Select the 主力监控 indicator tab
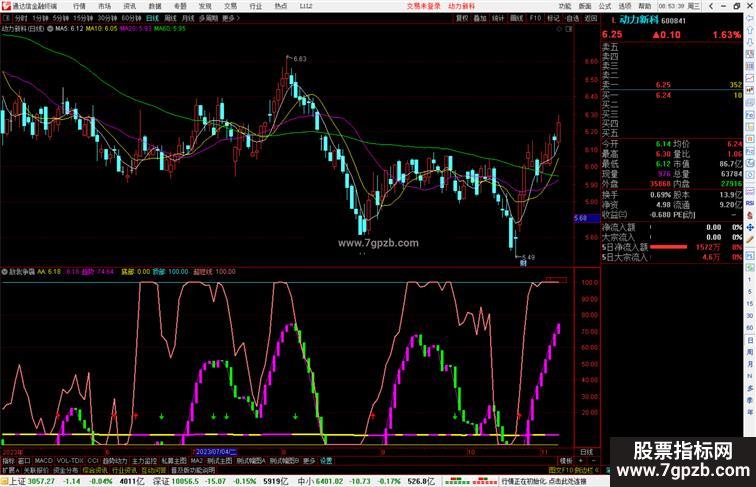 [x=144, y=461]
